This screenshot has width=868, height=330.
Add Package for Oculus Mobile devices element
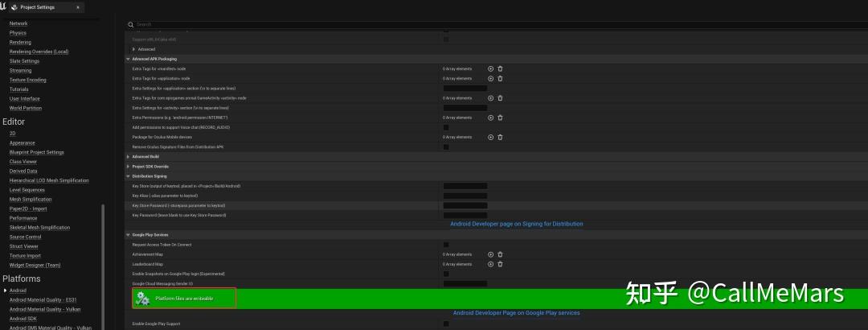[x=490, y=137]
